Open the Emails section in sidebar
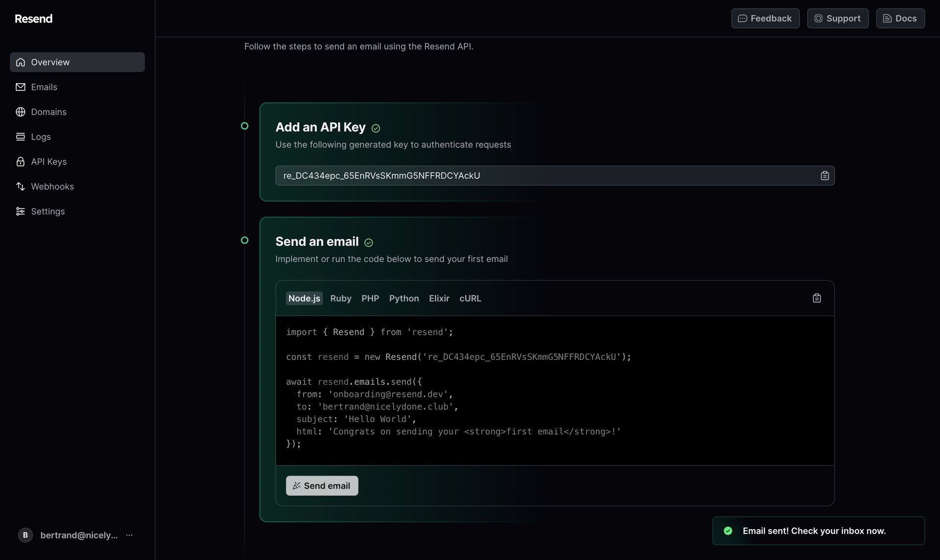 [x=44, y=87]
